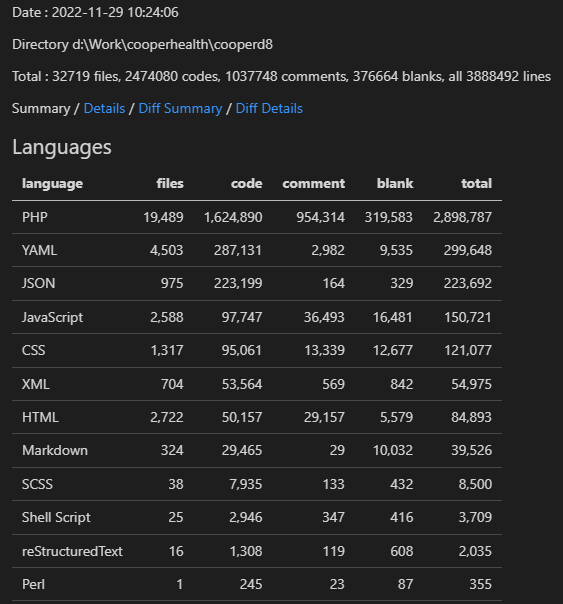
Task: Click YAML total value 299,648
Action: tap(468, 250)
